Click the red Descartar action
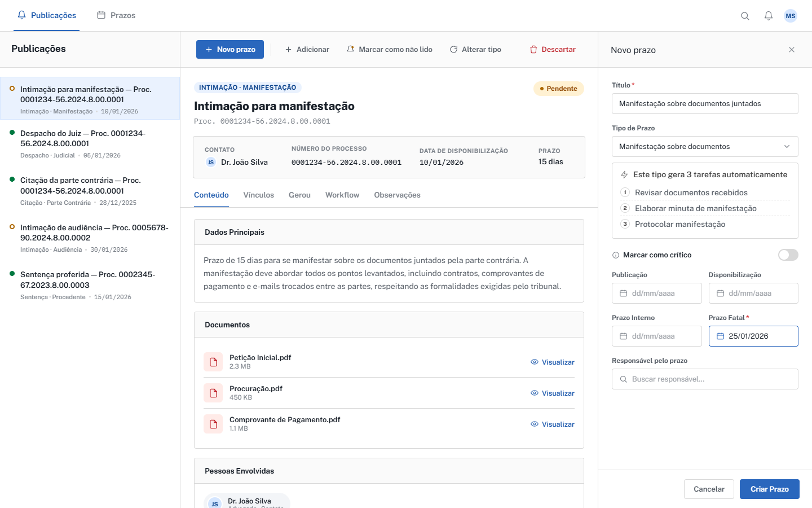 (553, 50)
